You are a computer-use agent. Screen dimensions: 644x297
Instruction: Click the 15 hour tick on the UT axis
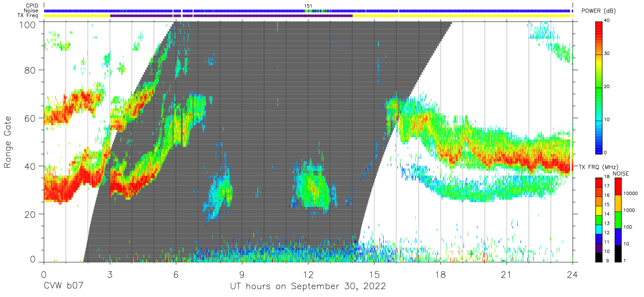click(374, 274)
